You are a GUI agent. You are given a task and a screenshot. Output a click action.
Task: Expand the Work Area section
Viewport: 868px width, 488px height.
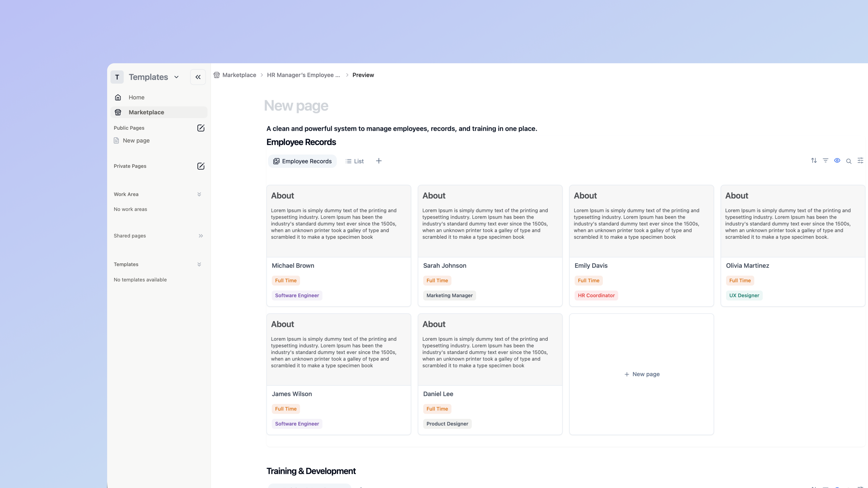pyautogui.click(x=199, y=194)
